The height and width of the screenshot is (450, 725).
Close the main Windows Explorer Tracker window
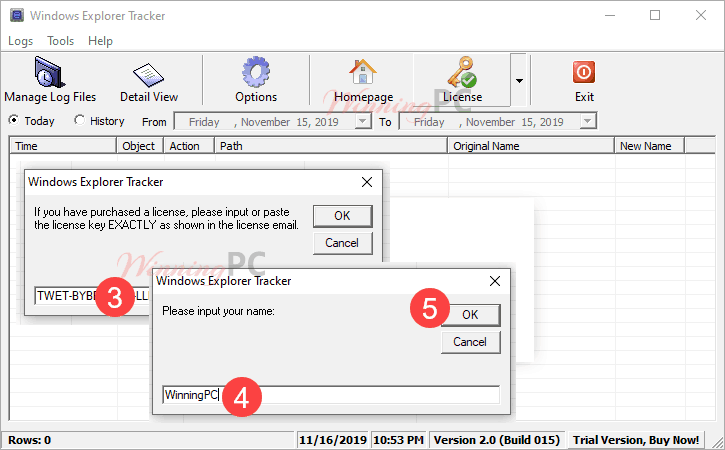pyautogui.click(x=700, y=15)
